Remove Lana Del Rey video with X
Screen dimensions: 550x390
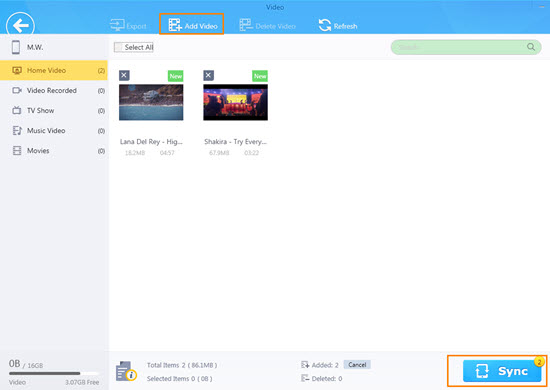click(x=124, y=75)
